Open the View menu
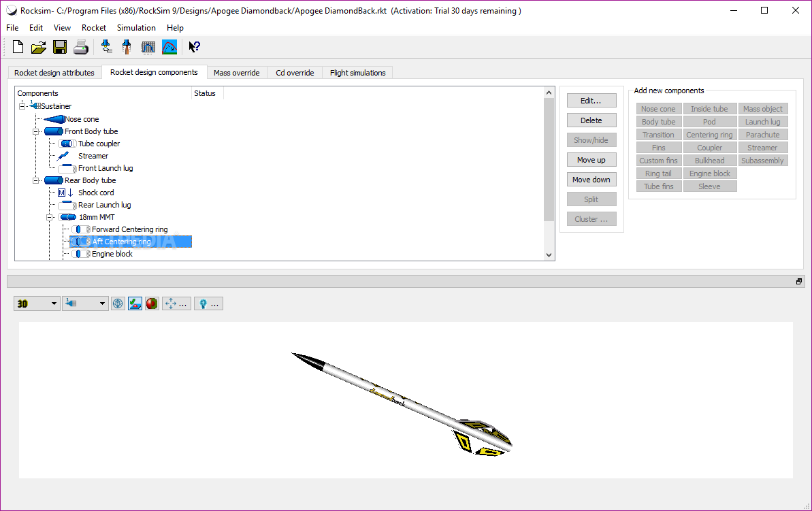This screenshot has width=812, height=511. [62, 28]
